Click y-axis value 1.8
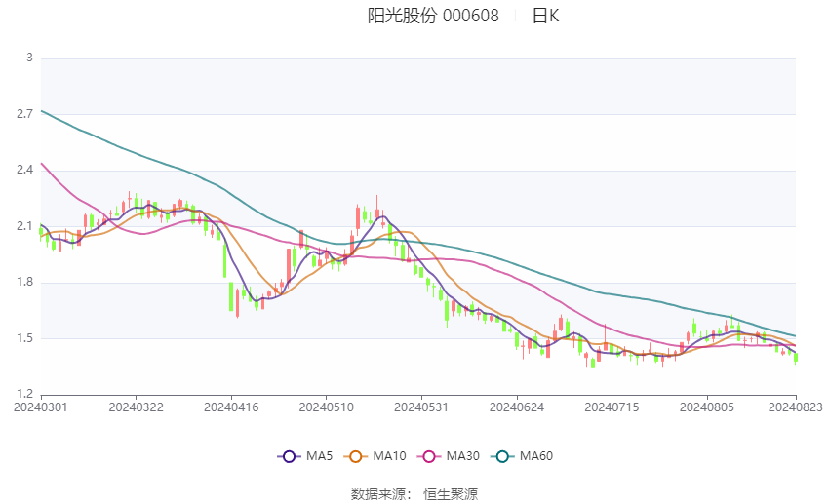This screenshot has width=829, height=504. tap(24, 282)
